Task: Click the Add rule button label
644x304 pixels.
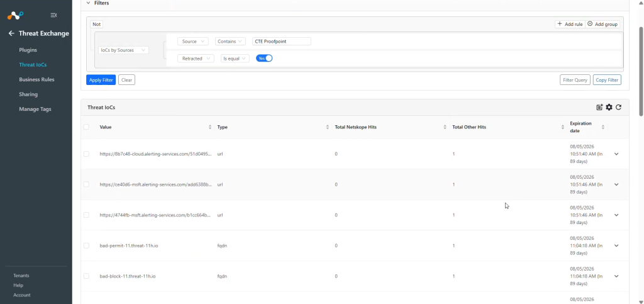Action: click(x=574, y=25)
